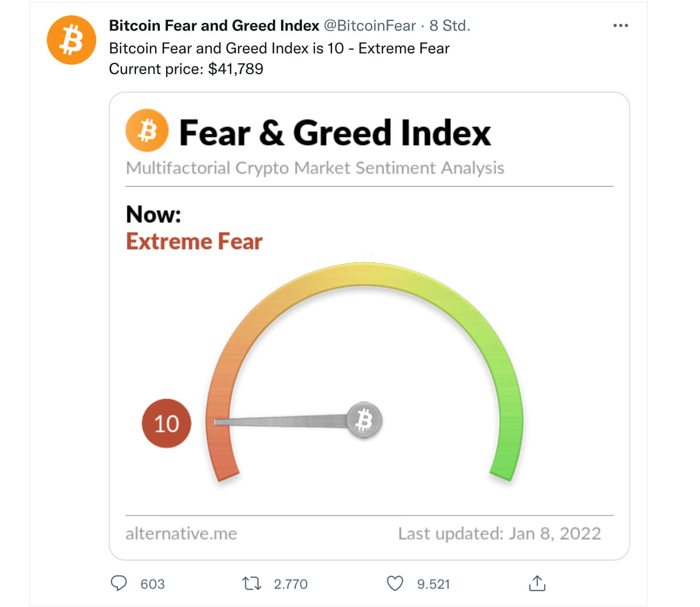View the 9.521 likes count

pos(433,584)
